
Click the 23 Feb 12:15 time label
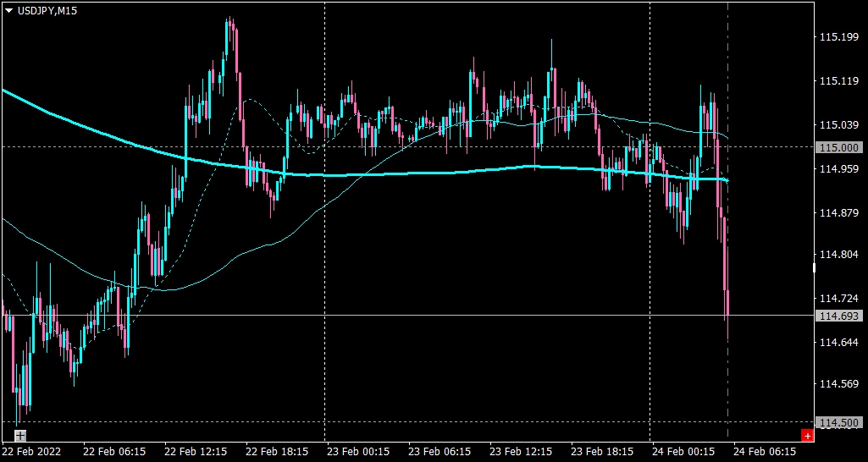[522, 452]
